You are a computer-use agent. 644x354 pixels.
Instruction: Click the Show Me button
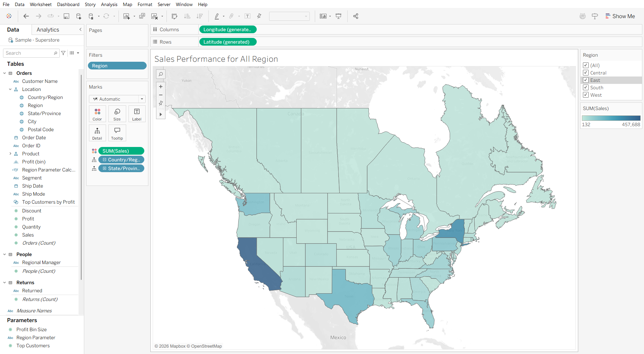[x=620, y=16]
